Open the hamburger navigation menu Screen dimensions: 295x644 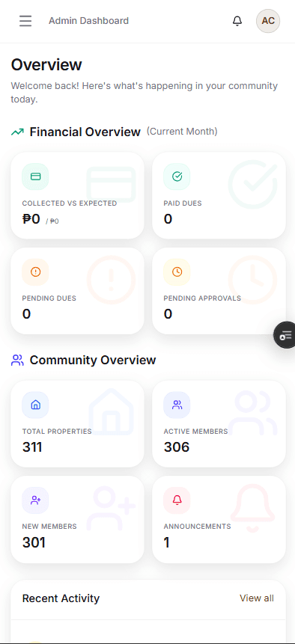(25, 20)
